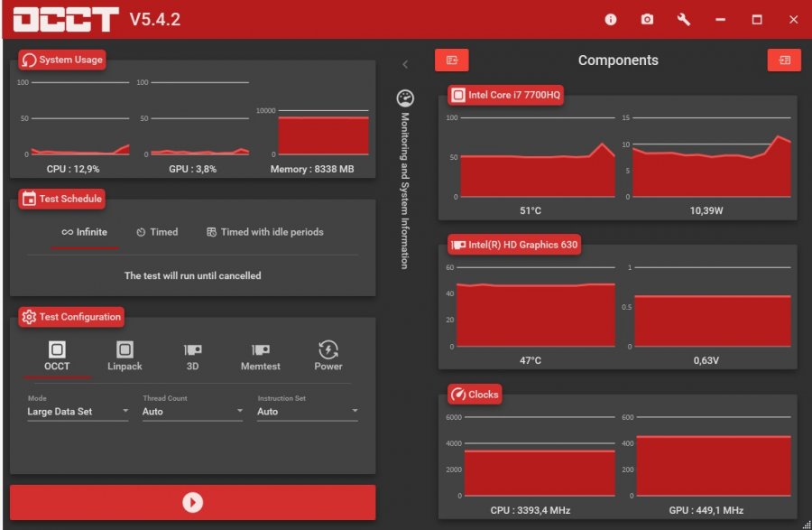812x530 pixels.
Task: Click the Clocks gauge icon
Action: click(x=457, y=395)
